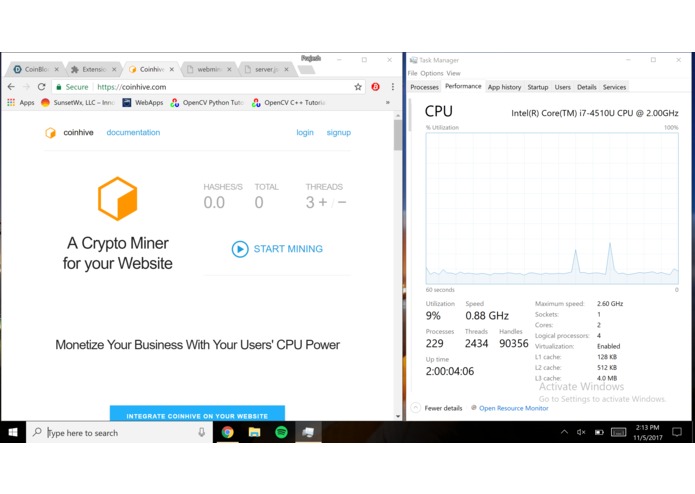The height and width of the screenshot is (494, 695).
Task: Click Integrate Coinhive On Your Website button
Action: 197,413
